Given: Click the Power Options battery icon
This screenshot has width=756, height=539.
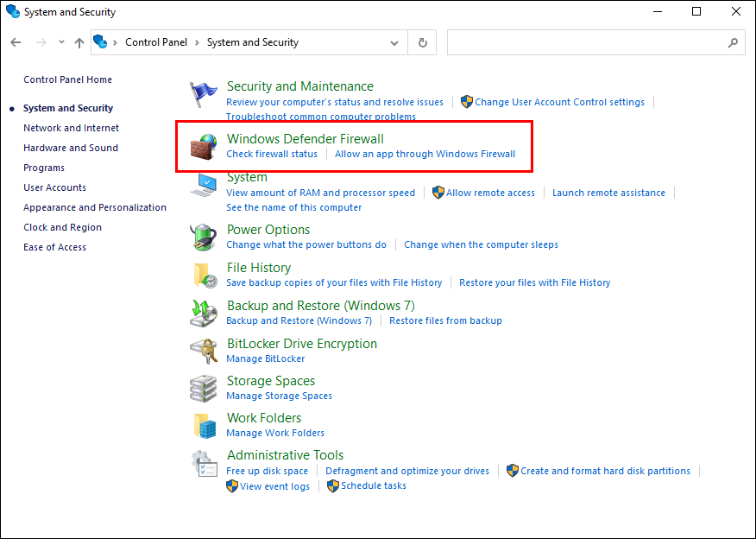Looking at the screenshot, I should pyautogui.click(x=203, y=237).
